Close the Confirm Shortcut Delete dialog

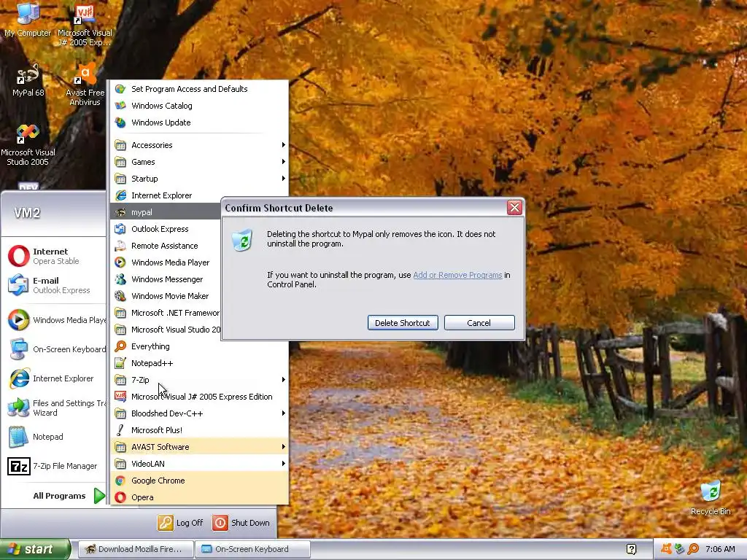514,208
